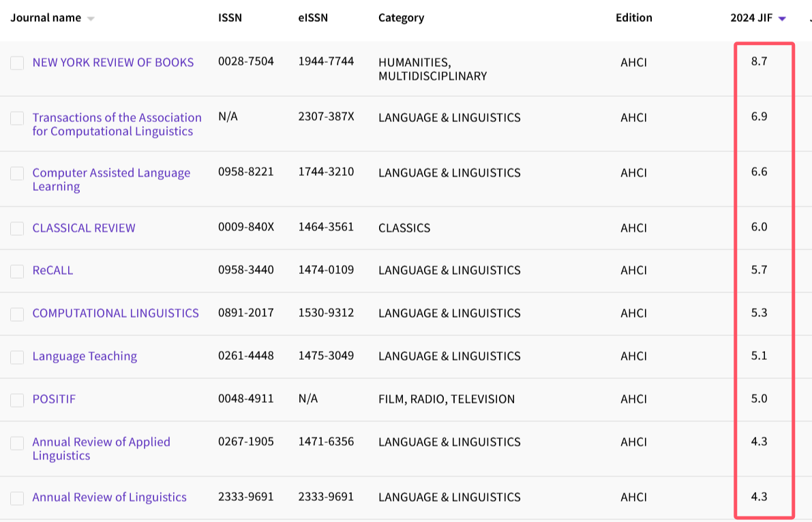Select the Computer Assisted Language Learning checkbox

pyautogui.click(x=17, y=174)
